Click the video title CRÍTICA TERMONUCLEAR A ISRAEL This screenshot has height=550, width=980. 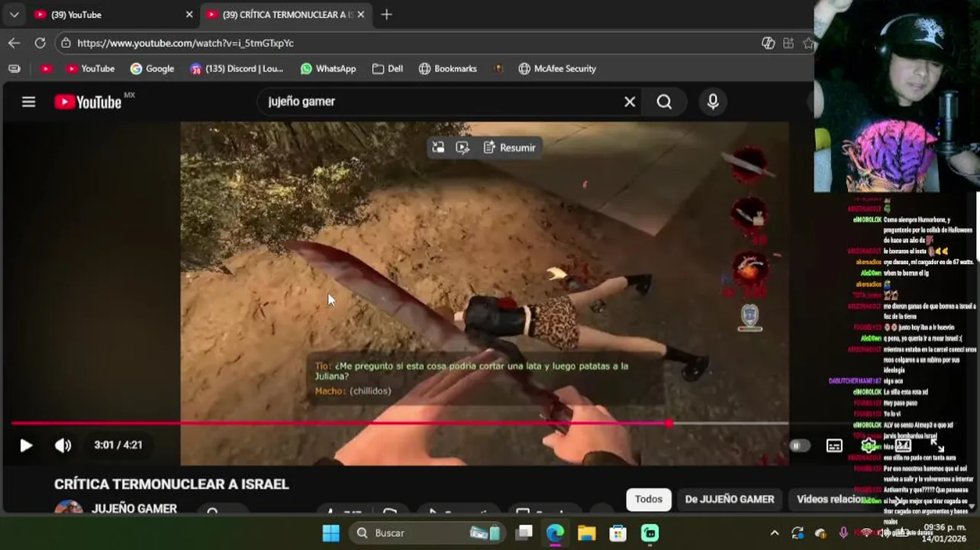click(172, 484)
